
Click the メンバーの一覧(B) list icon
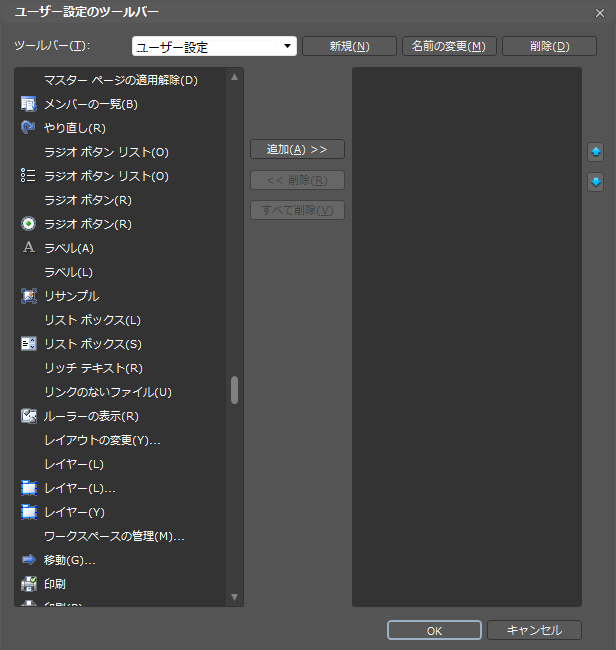tap(29, 104)
